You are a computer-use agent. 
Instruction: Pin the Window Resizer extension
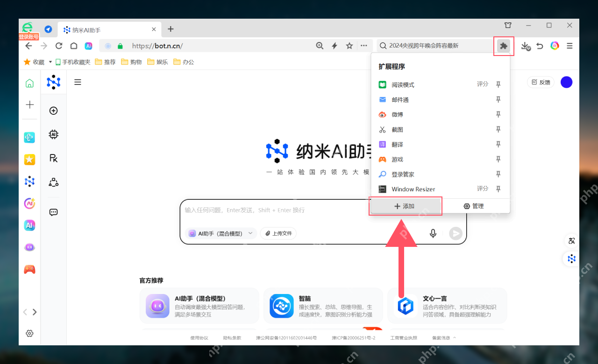pyautogui.click(x=498, y=189)
